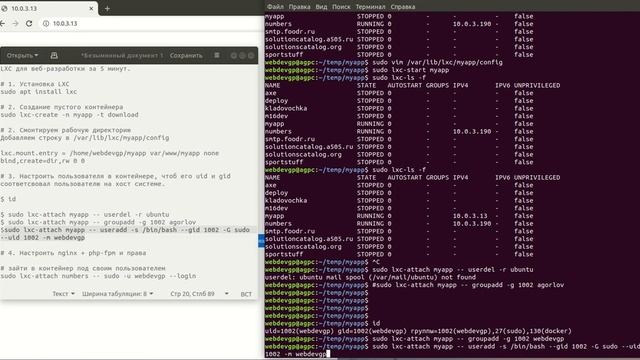
Task: Click the editor line 'userdel -r ubuntu'
Action: pyautogui.click(x=84, y=214)
